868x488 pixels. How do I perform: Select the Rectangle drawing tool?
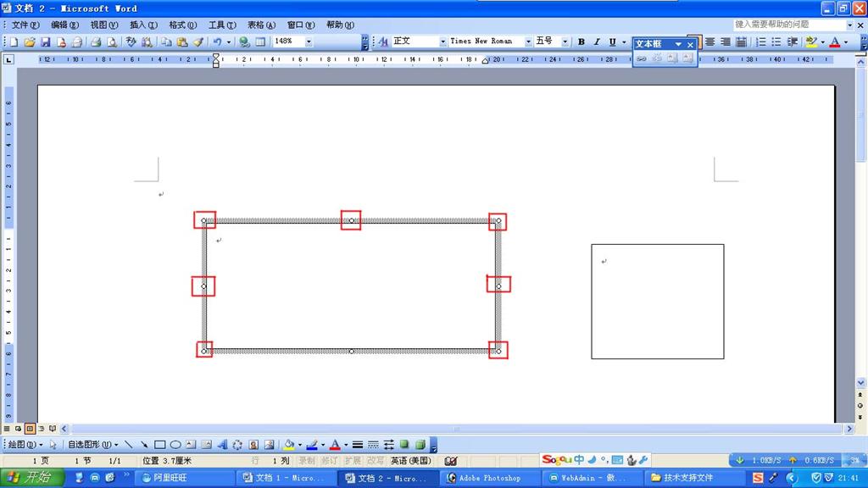click(159, 444)
